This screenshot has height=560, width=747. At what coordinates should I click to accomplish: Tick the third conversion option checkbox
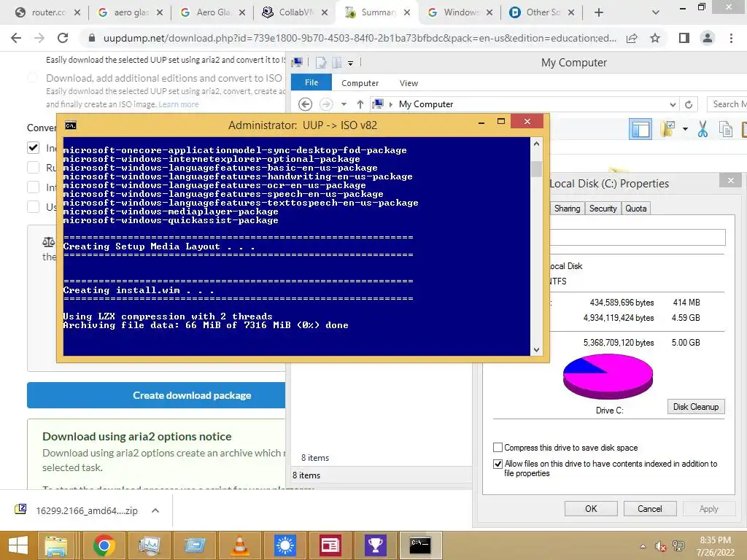tap(33, 187)
